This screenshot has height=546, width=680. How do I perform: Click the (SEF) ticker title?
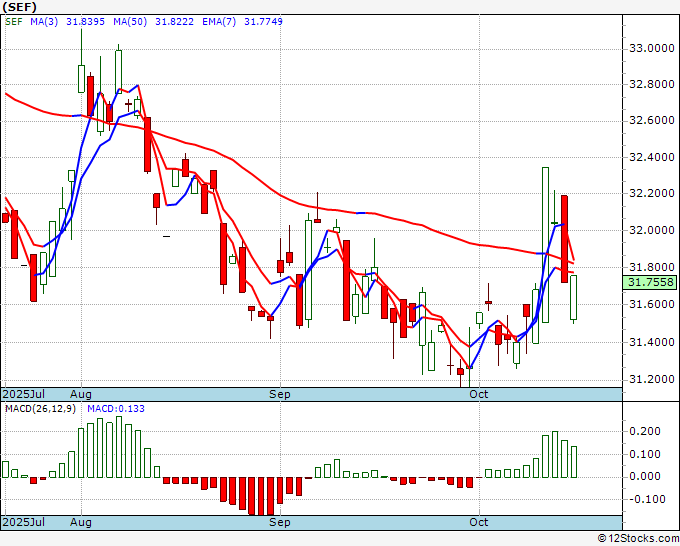[x=20, y=7]
